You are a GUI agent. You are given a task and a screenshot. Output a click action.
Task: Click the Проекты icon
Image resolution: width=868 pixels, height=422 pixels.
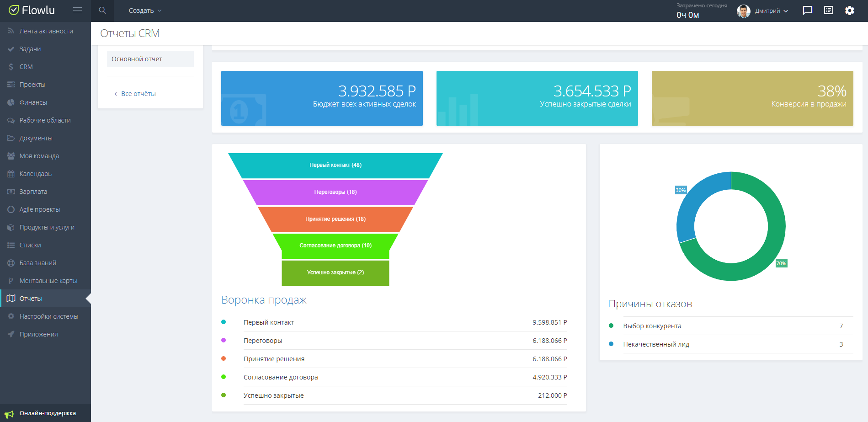pos(11,85)
